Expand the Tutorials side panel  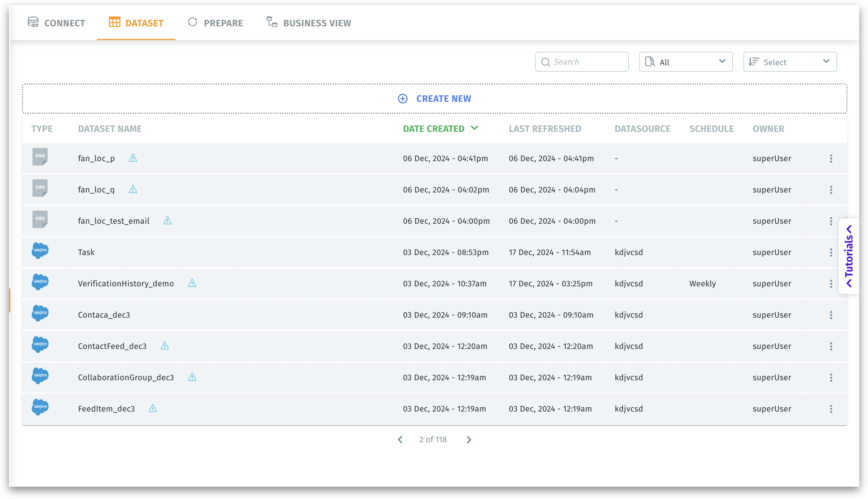(x=849, y=256)
